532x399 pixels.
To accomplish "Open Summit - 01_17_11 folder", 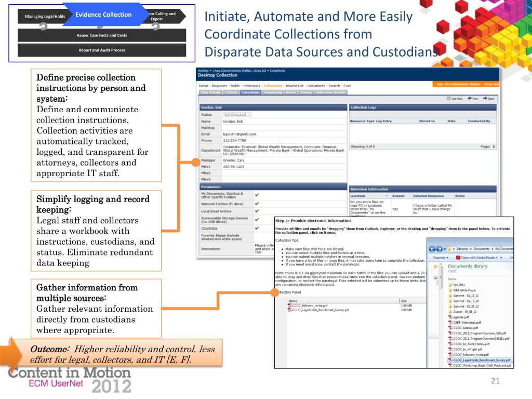I will pos(463,296).
